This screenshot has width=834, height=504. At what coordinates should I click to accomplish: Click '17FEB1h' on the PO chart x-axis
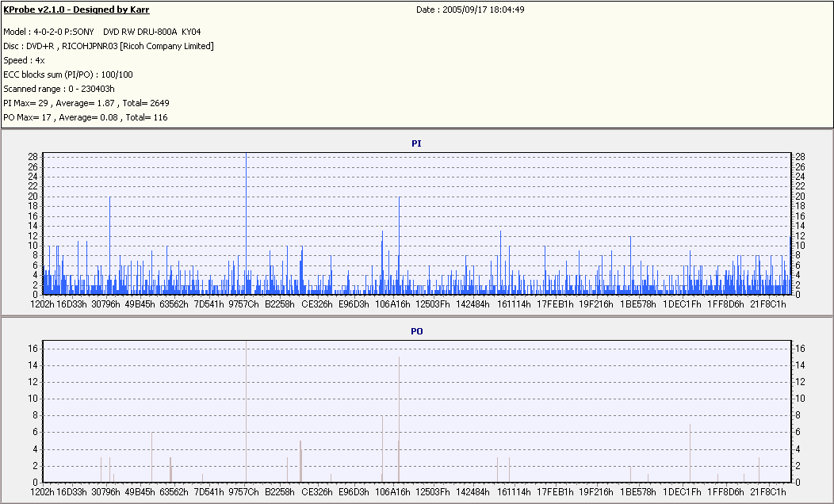tap(555, 492)
